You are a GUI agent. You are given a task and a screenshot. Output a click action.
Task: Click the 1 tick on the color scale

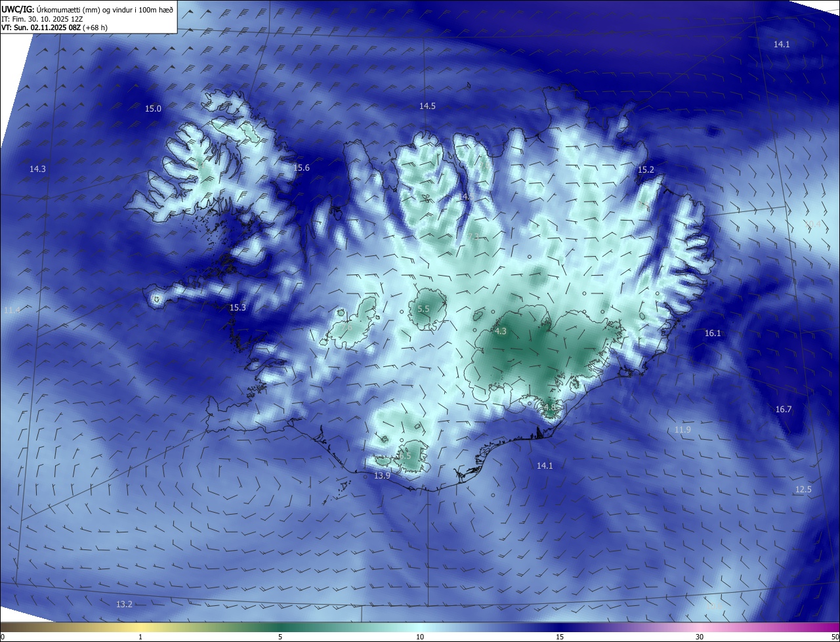(140, 637)
